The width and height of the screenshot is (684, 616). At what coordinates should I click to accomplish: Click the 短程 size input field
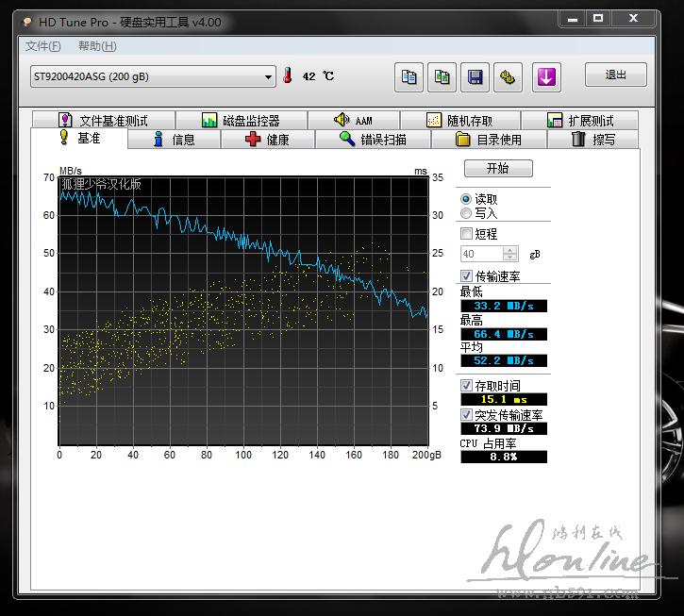[x=481, y=254]
